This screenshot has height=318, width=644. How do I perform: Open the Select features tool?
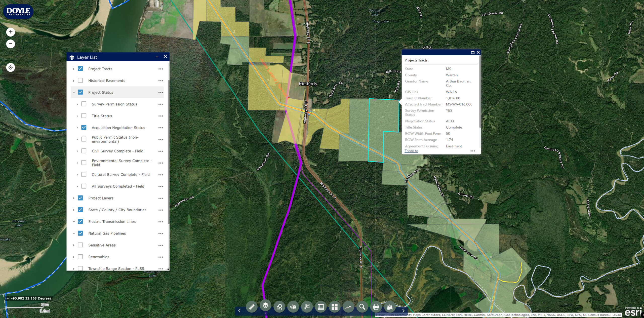307,307
